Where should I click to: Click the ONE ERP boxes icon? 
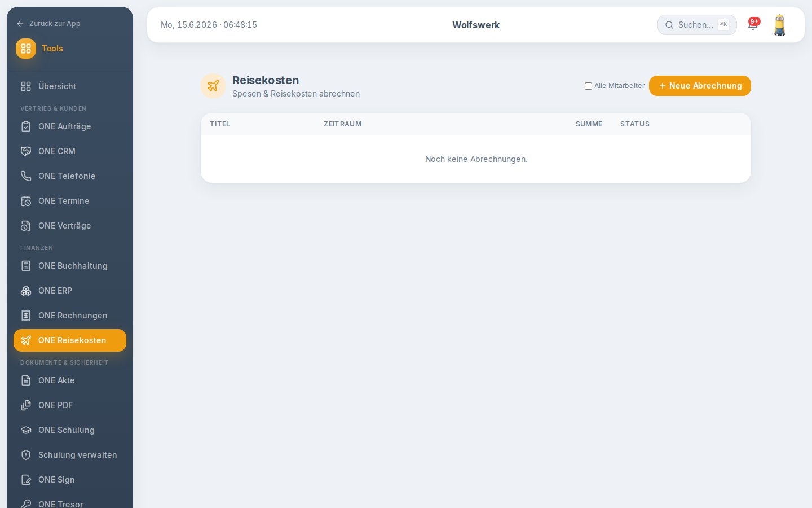click(x=26, y=291)
